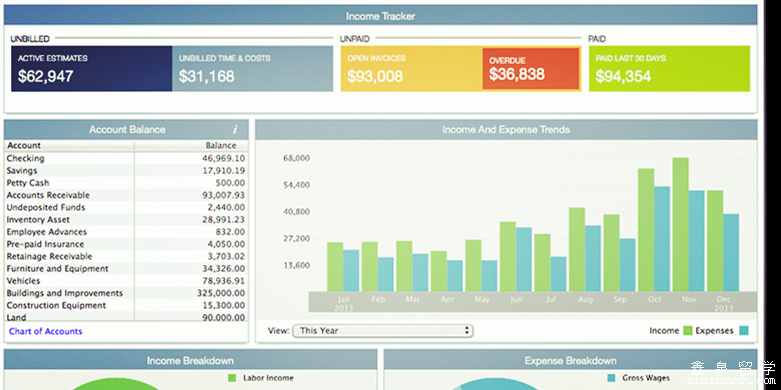Click the Jun month label on chart axis
Image resolution: width=781 pixels, height=390 pixels.
tap(516, 299)
